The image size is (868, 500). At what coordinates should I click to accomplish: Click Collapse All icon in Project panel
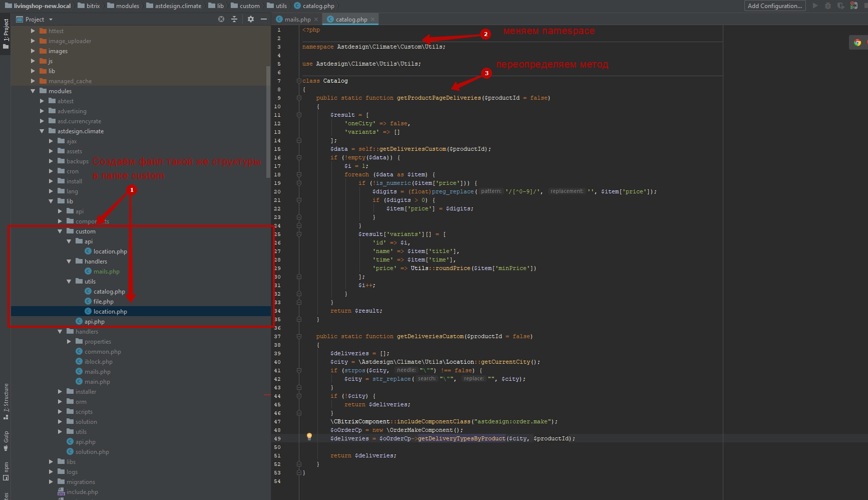(234, 19)
